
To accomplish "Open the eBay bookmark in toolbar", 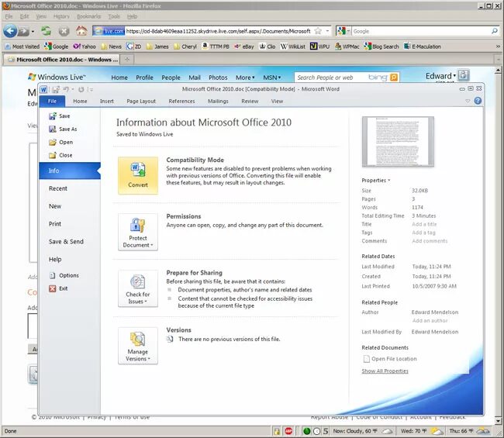I will tap(244, 47).
